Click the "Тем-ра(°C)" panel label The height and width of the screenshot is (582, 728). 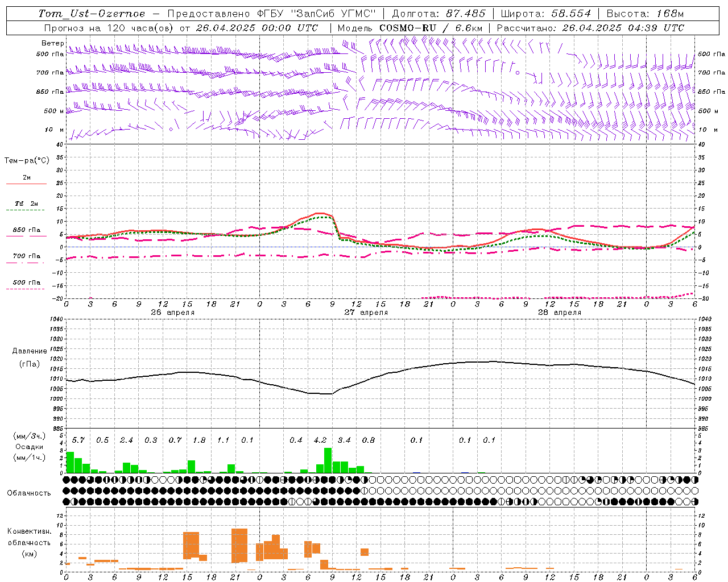(x=27, y=161)
